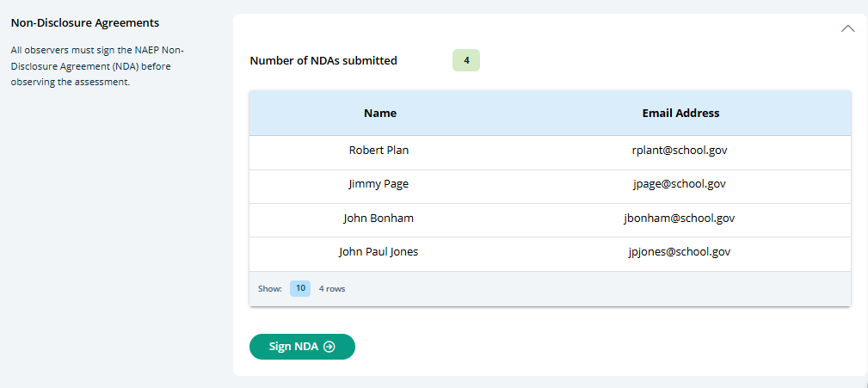Click the jbonham@school.gov email cell

click(x=680, y=218)
